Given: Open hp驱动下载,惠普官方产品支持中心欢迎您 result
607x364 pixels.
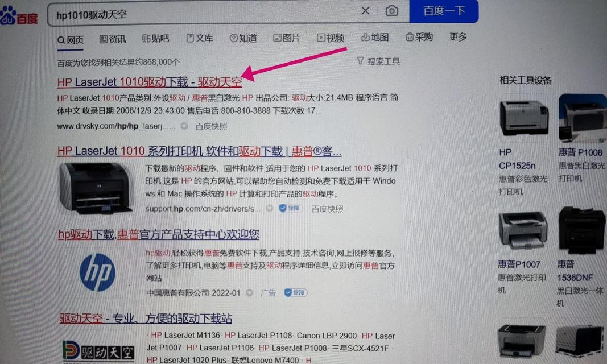Looking at the screenshot, I should point(159,234).
